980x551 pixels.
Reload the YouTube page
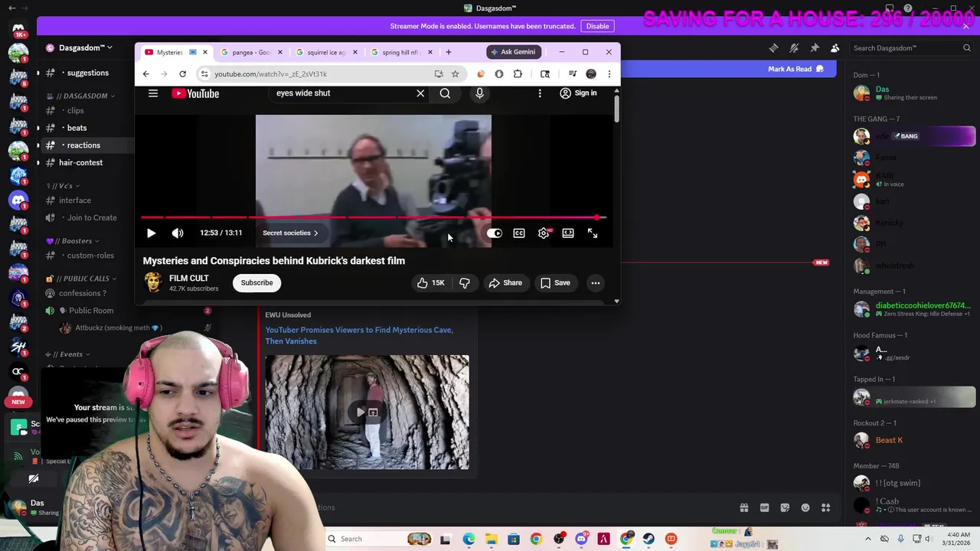(x=182, y=74)
